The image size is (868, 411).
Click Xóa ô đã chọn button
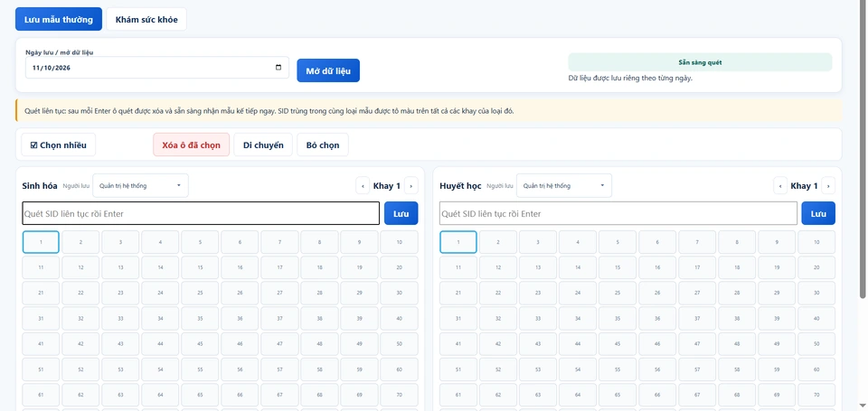click(191, 145)
